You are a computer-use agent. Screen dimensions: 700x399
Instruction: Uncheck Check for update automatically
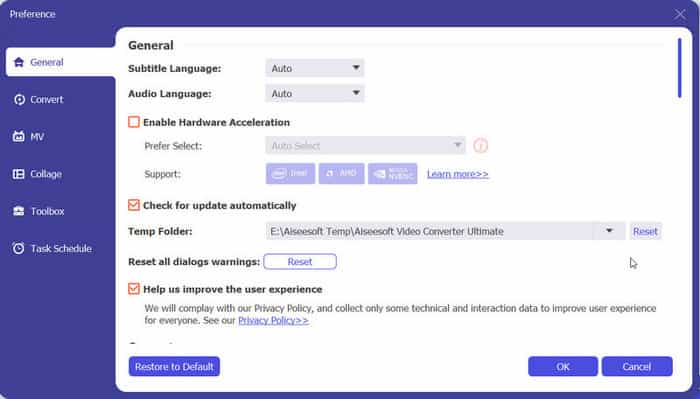(134, 205)
